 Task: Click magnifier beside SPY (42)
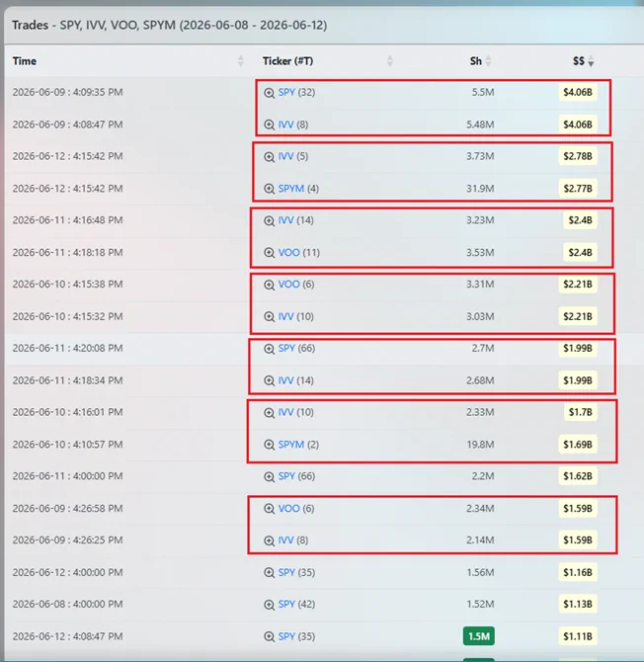269,605
